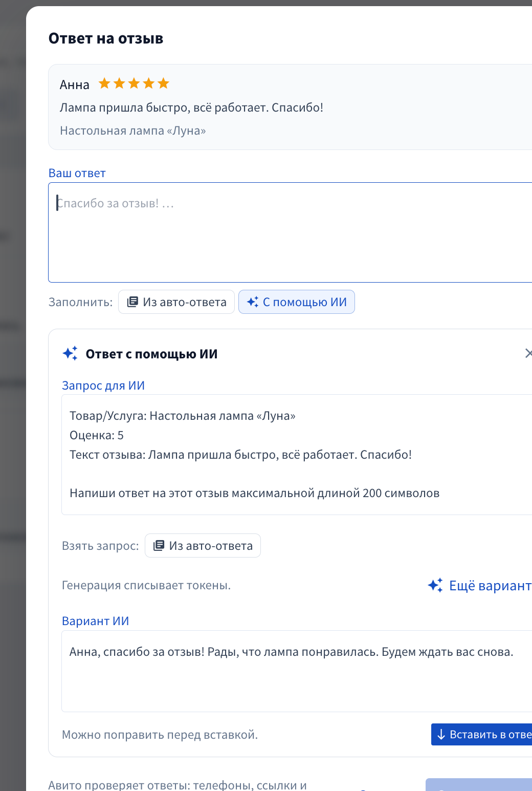
Task: Click the "С помощью ИИ" fill button
Action: pos(297,302)
